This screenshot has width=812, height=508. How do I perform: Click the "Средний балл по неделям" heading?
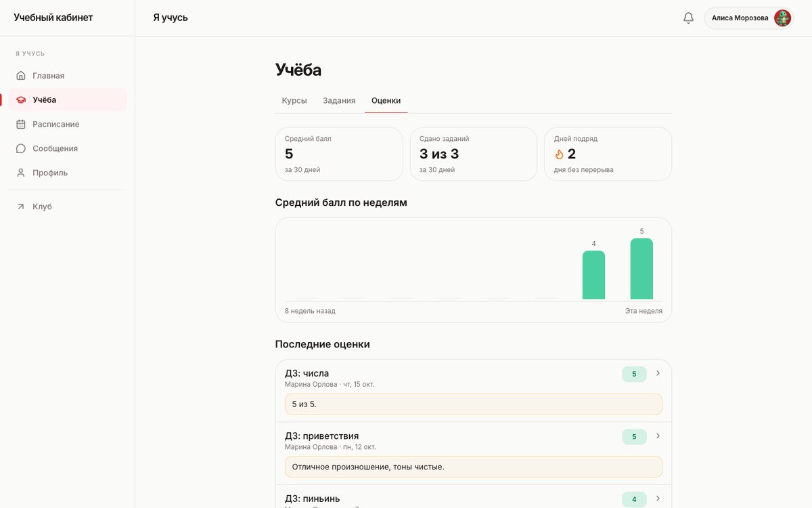pyautogui.click(x=341, y=203)
